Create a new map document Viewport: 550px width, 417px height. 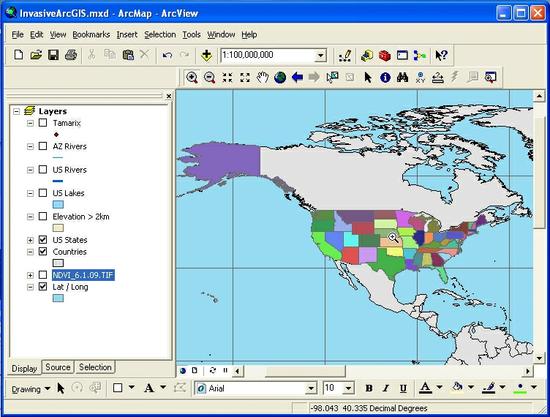tap(19, 55)
